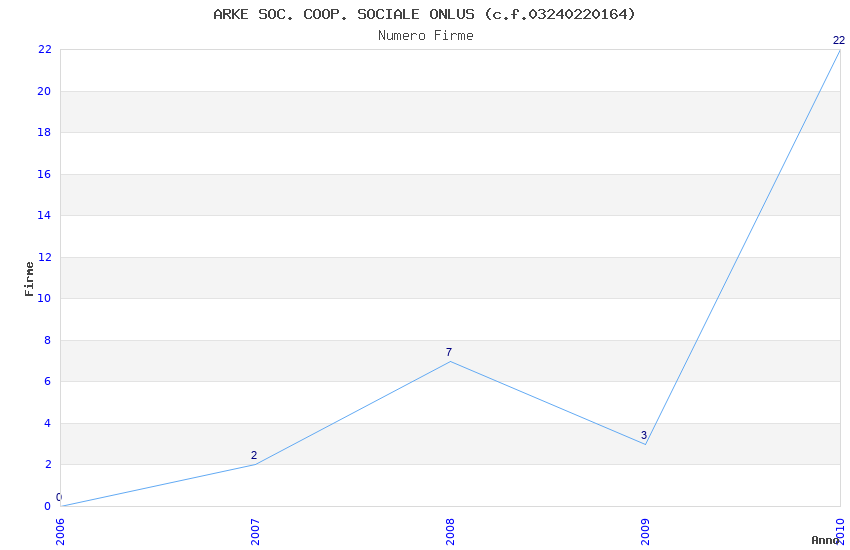850x550 pixels.
Task: Click the y-axis tick value 20
Action: pyautogui.click(x=44, y=91)
